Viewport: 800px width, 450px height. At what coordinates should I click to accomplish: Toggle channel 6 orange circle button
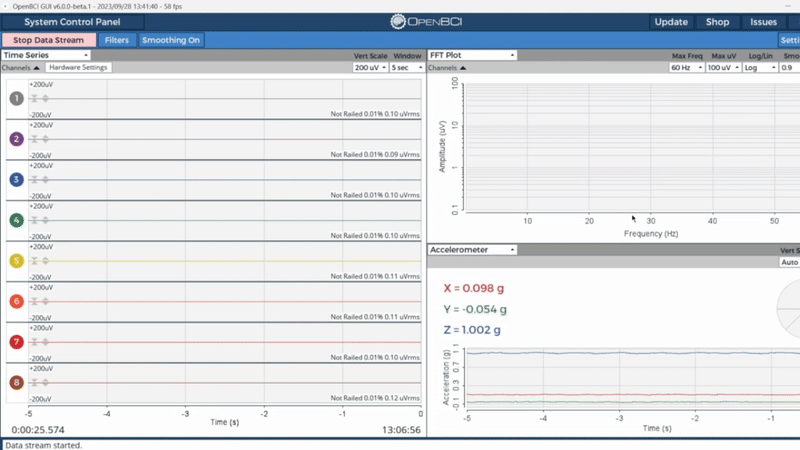tap(16, 301)
